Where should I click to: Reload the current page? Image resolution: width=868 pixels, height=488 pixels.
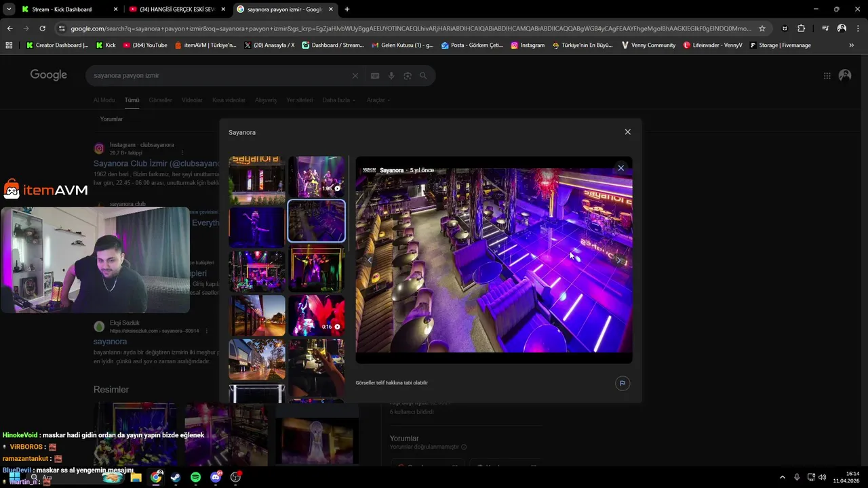pyautogui.click(x=42, y=28)
